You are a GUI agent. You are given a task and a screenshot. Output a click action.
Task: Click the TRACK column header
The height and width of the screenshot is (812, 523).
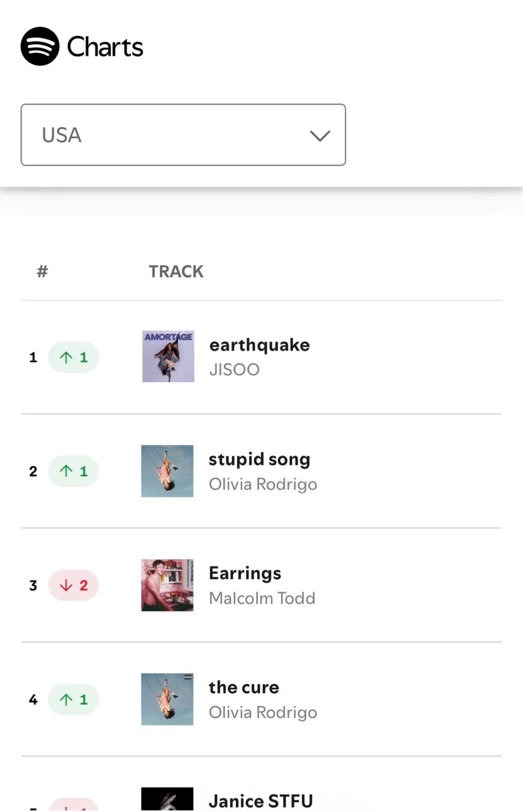[x=176, y=271]
